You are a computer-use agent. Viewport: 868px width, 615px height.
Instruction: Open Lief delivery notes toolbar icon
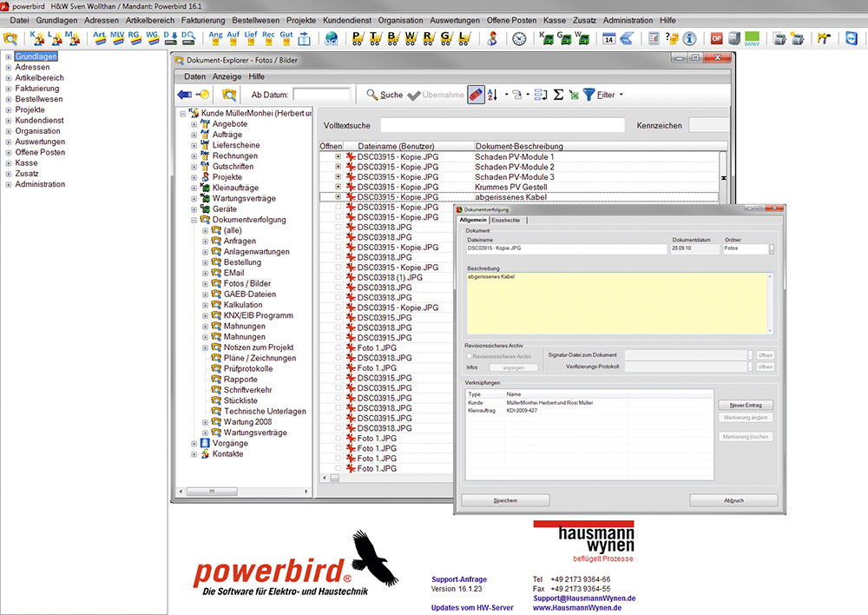(x=251, y=37)
